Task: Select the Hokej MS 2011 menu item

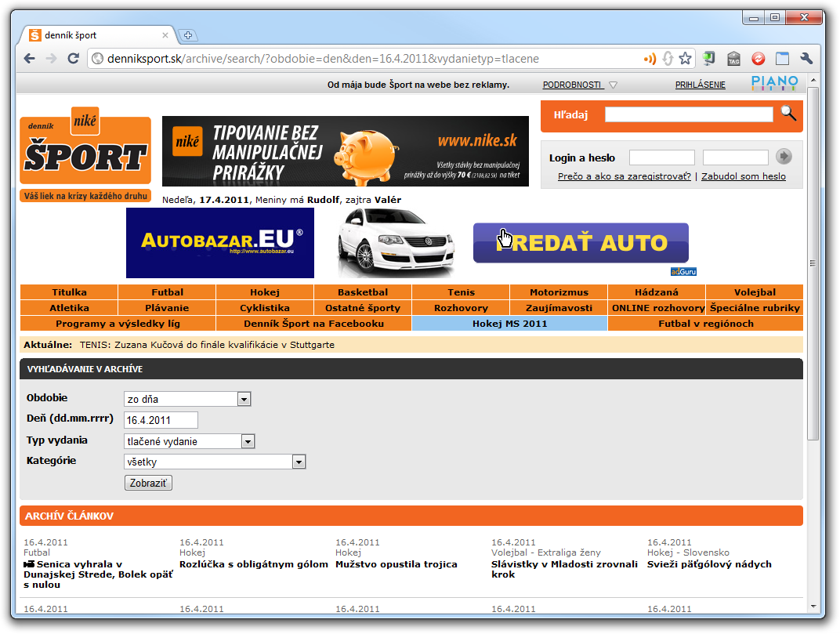Action: (x=509, y=324)
